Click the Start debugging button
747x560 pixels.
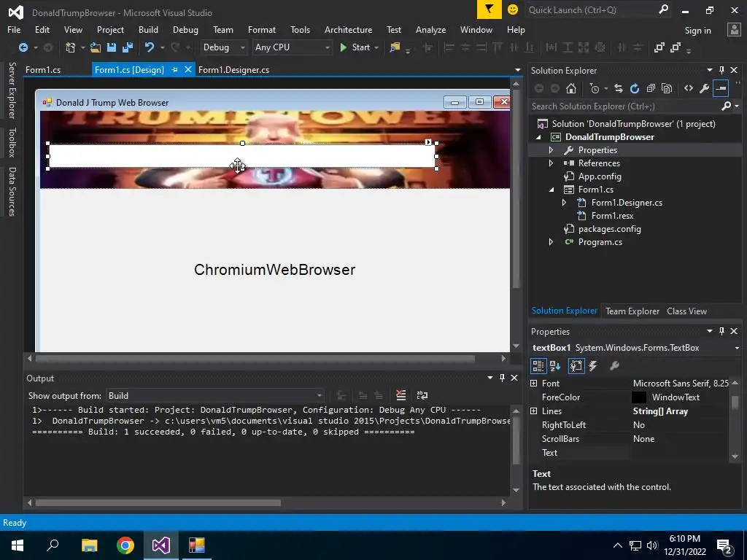pyautogui.click(x=355, y=47)
